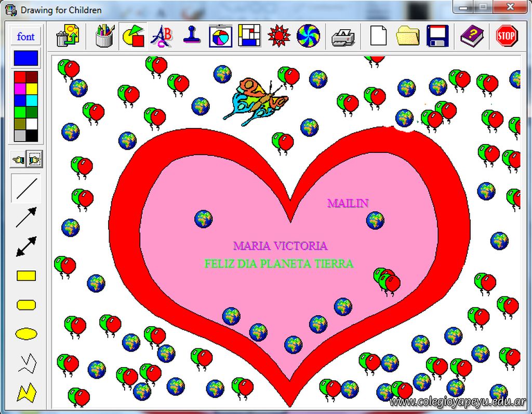Open the text tool with ABC letters
Viewport: 532px width, 414px height.
tap(162, 36)
